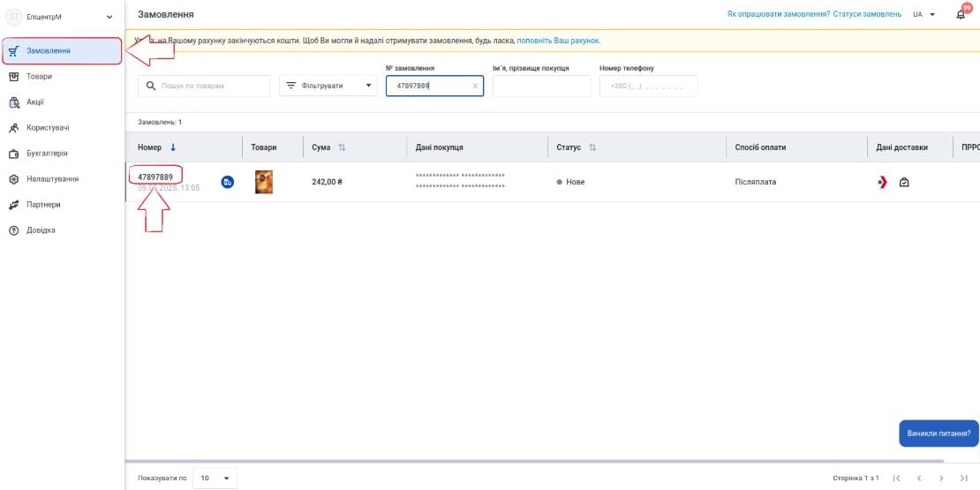This screenshot has width=980, height=490.
Task: Click the 'Дані покупця' column header
Action: pos(439,147)
